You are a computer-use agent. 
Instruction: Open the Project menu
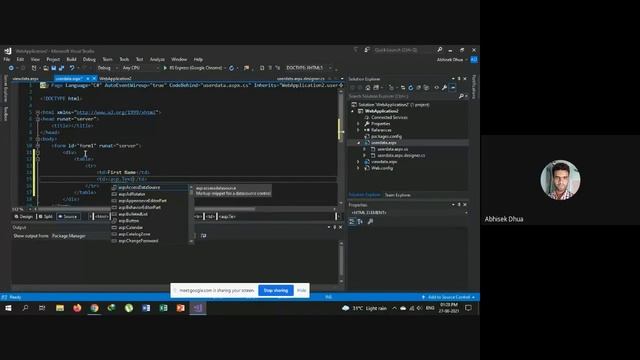point(53,60)
